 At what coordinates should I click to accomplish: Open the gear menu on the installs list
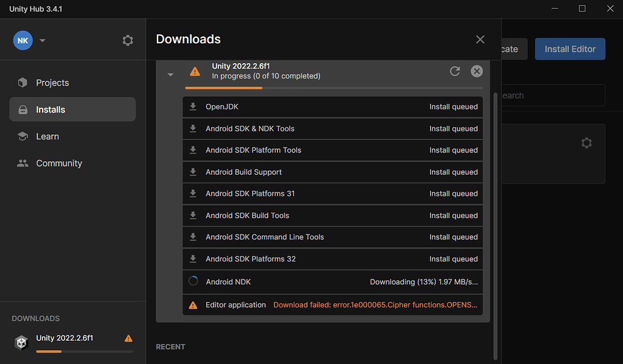pyautogui.click(x=586, y=143)
